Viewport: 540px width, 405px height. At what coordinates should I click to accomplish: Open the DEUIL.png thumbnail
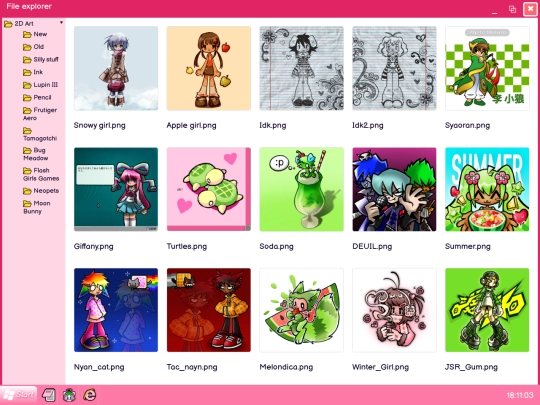(394, 189)
